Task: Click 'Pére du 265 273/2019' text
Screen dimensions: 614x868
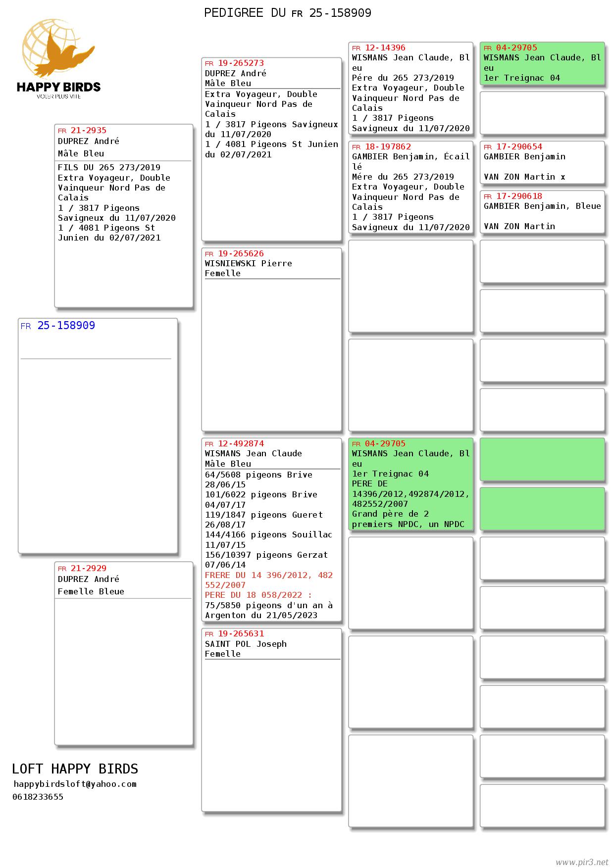Action: pyautogui.click(x=403, y=78)
